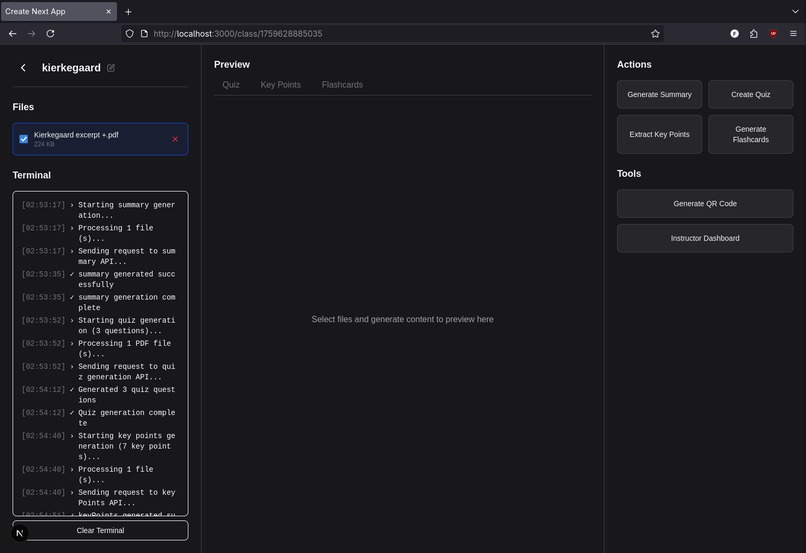Reload the page with the refresh icon
Viewport: 806px width, 553px height.
point(50,33)
